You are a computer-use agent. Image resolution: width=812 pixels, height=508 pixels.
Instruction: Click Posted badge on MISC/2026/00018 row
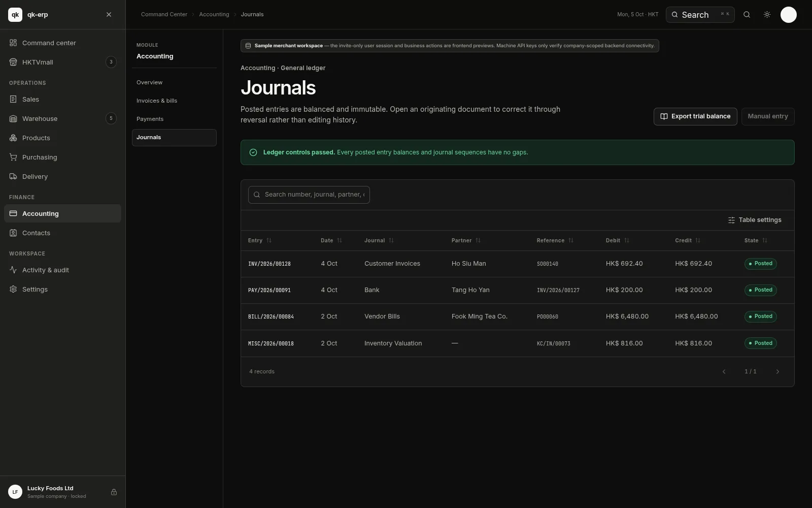760,343
